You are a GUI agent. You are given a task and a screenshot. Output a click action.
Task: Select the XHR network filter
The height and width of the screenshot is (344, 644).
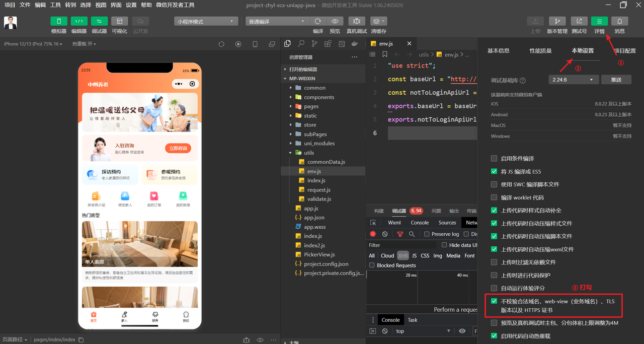(403, 255)
